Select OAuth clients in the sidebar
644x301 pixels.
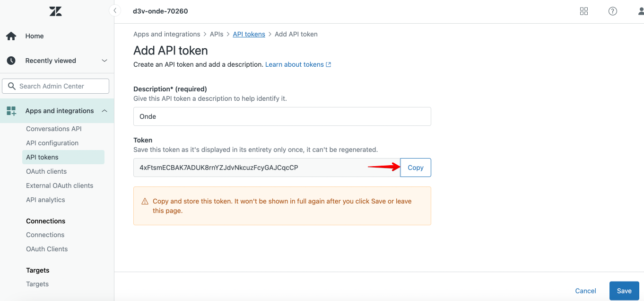tap(46, 171)
